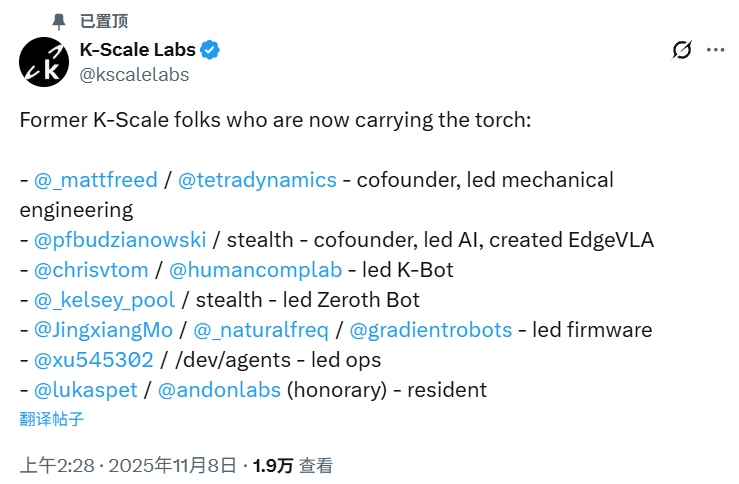The width and height of the screenshot is (739, 484).
Task: Click the @humancomplab mention
Action: 256,270
